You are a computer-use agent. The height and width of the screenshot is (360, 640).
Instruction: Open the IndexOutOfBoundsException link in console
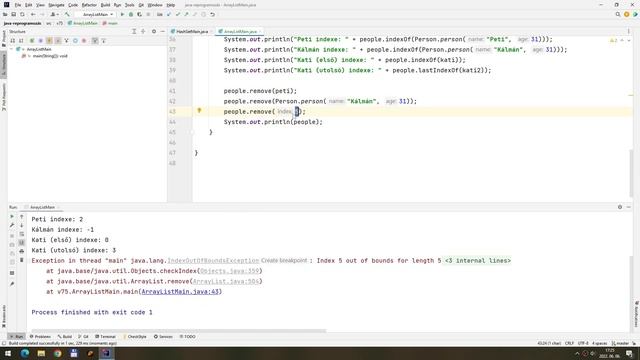[213, 260]
